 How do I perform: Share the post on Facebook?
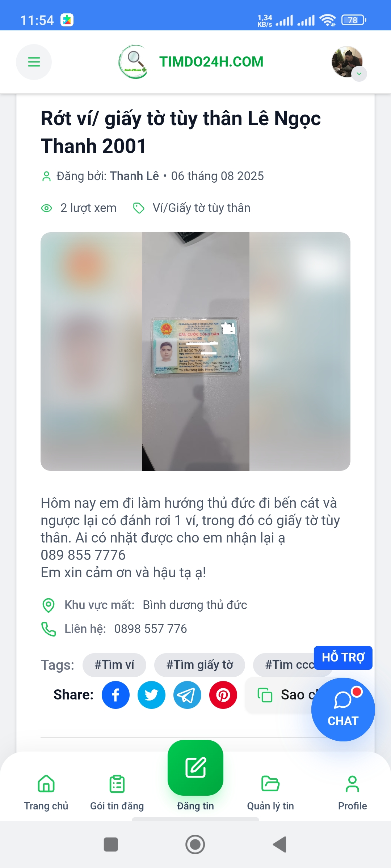[115, 695]
